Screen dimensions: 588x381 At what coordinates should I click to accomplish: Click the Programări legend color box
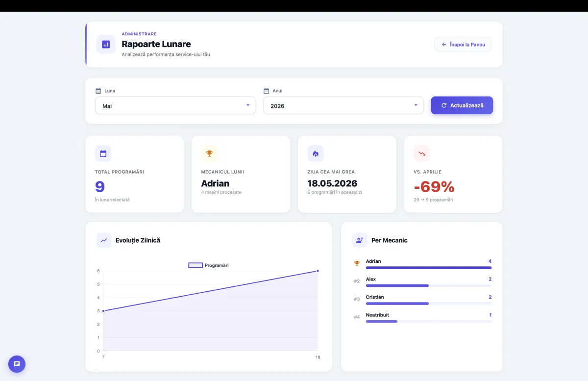point(196,265)
